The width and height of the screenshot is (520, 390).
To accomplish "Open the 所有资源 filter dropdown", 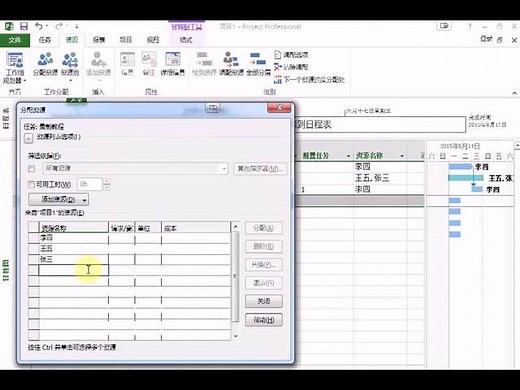I will pyautogui.click(x=224, y=168).
